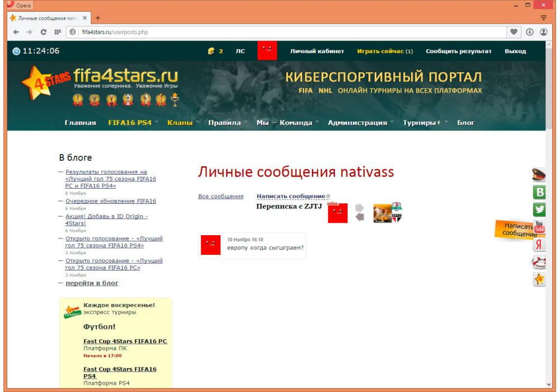Click the Yandex 'Я' icon
The height and width of the screenshot is (392, 560).
[x=539, y=245]
